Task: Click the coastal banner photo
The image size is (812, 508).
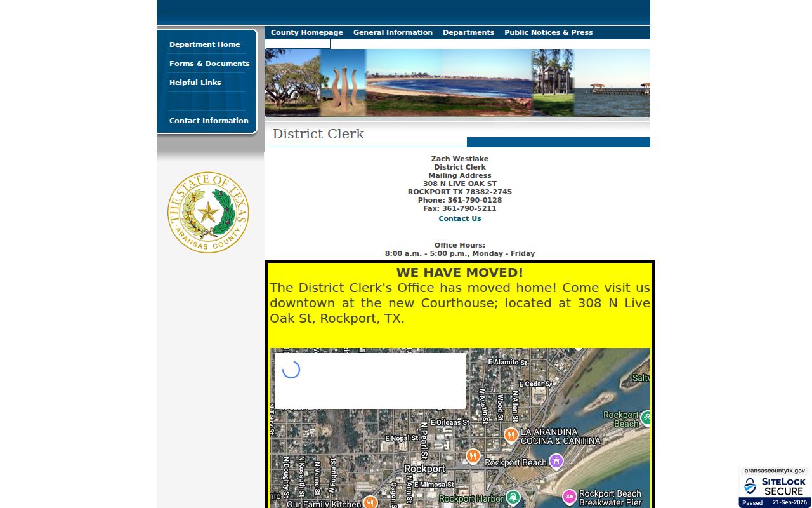Action: [x=457, y=83]
